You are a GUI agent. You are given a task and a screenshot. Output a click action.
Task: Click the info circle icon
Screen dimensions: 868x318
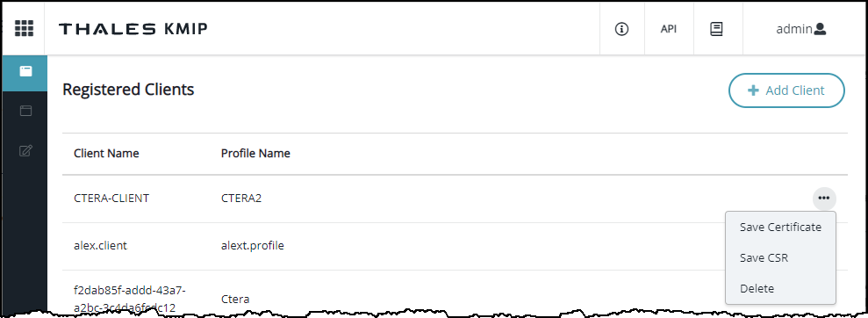click(x=621, y=29)
